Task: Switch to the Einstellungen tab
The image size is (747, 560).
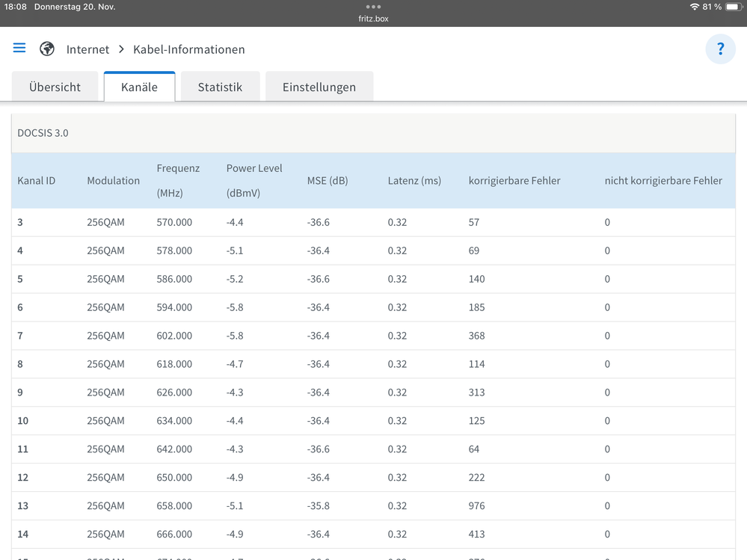Action: (x=319, y=87)
